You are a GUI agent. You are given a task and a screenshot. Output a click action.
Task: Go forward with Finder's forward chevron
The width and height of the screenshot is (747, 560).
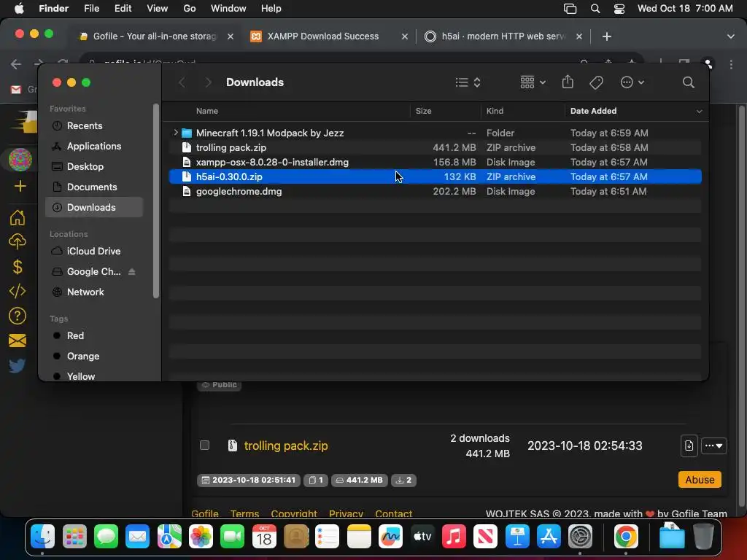208,82
